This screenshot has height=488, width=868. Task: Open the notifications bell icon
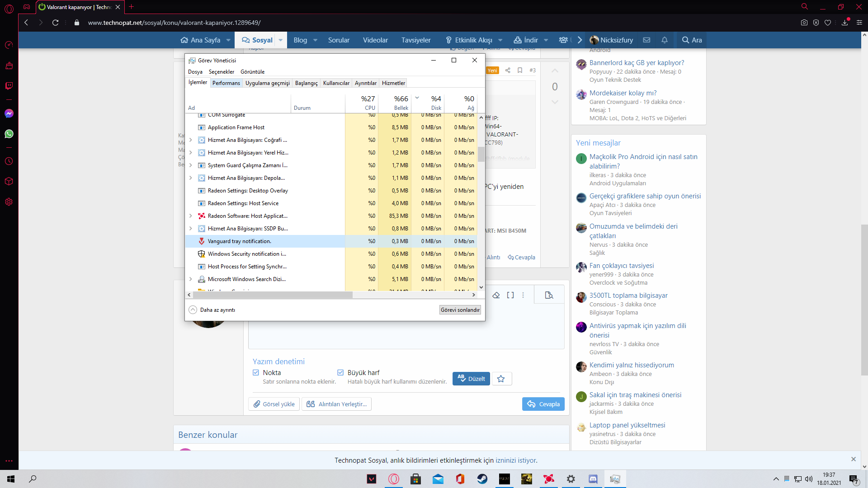tap(664, 40)
